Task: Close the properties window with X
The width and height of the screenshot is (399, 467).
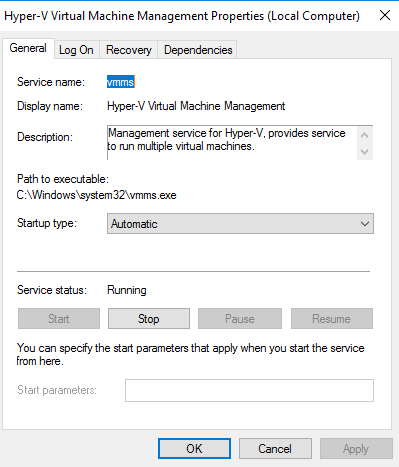Action: pyautogui.click(x=385, y=15)
